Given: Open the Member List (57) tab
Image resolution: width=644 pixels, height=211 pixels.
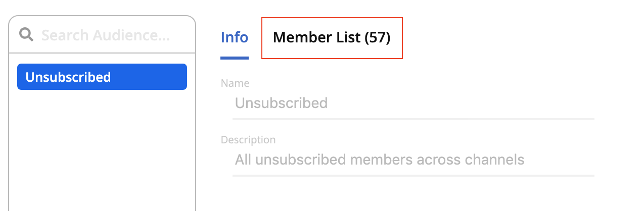Looking at the screenshot, I should 332,38.
